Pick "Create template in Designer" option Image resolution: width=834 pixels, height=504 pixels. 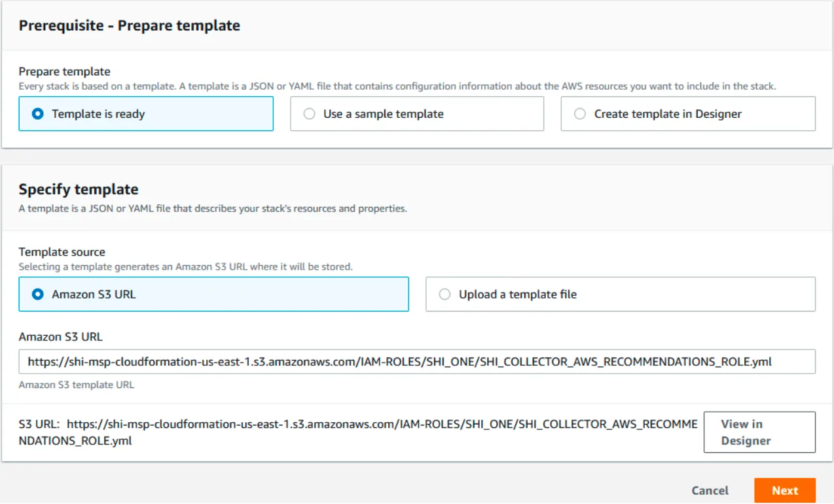coord(688,114)
